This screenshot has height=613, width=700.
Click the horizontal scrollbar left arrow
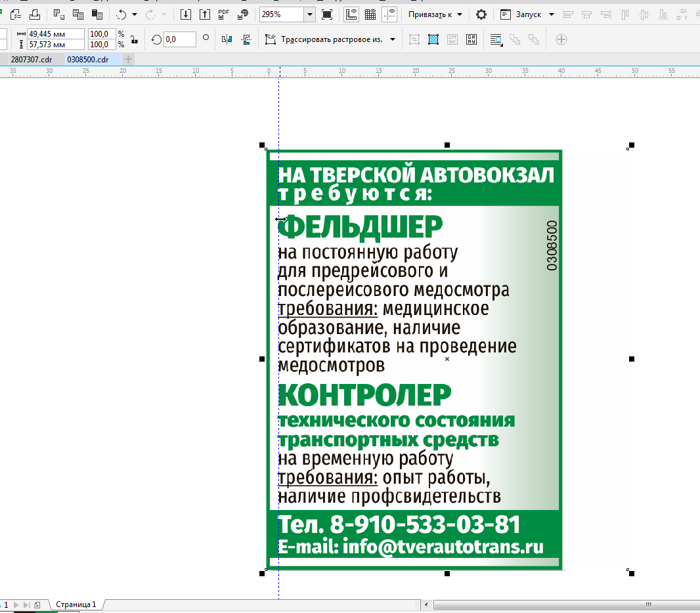(x=426, y=605)
